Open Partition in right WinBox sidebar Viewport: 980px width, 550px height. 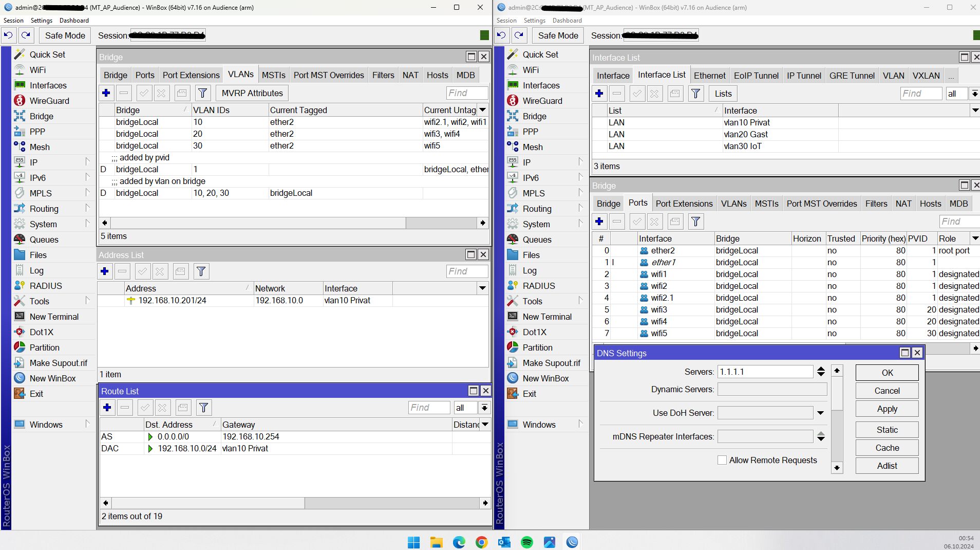pyautogui.click(x=537, y=347)
